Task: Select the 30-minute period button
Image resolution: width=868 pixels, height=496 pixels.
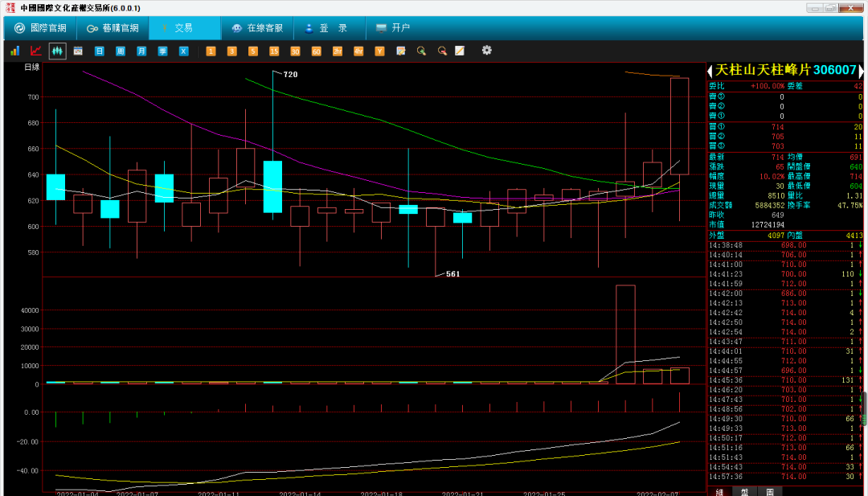Action: (x=295, y=51)
